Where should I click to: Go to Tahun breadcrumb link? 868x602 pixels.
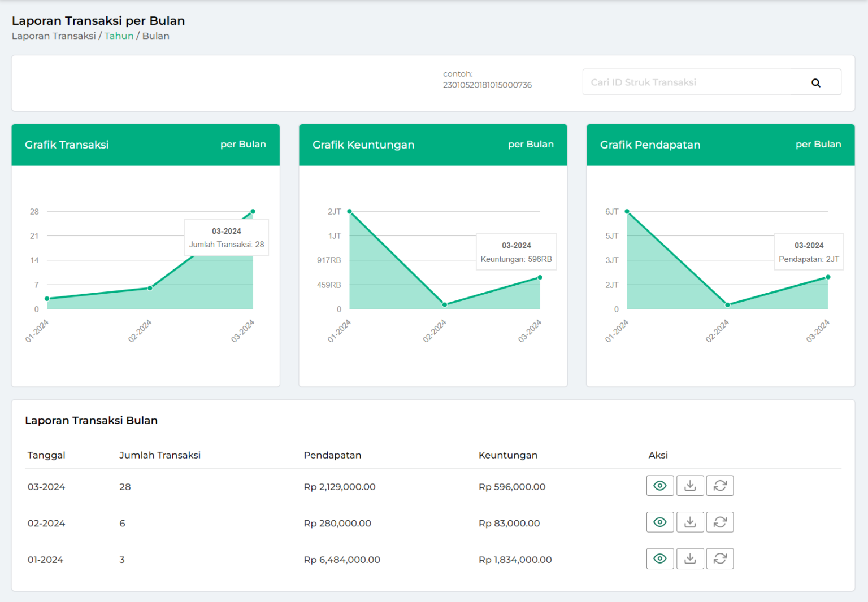119,36
